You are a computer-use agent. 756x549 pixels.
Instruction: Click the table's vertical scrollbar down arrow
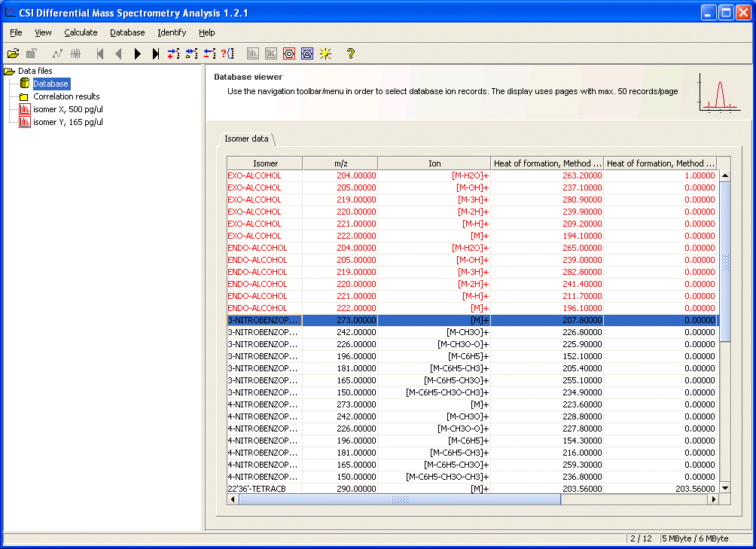725,488
